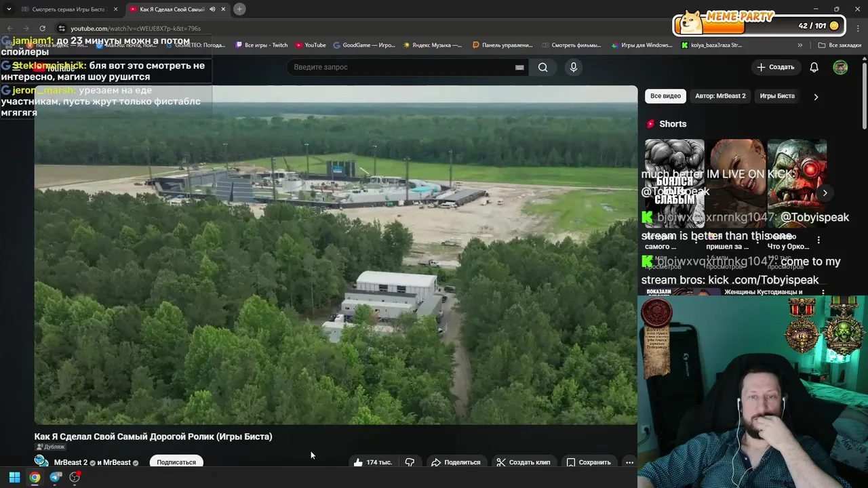This screenshot has height=488, width=868.
Task: Click the video player to pause
Action: [336, 255]
